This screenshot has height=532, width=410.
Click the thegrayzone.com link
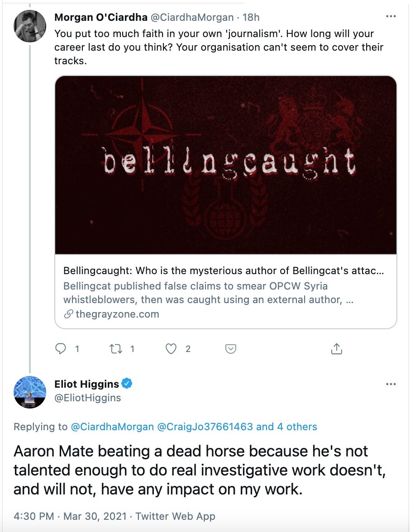click(117, 314)
